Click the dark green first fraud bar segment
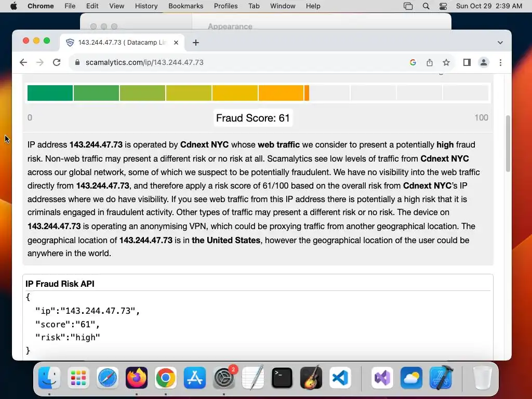This screenshot has height=399, width=532. (50, 93)
